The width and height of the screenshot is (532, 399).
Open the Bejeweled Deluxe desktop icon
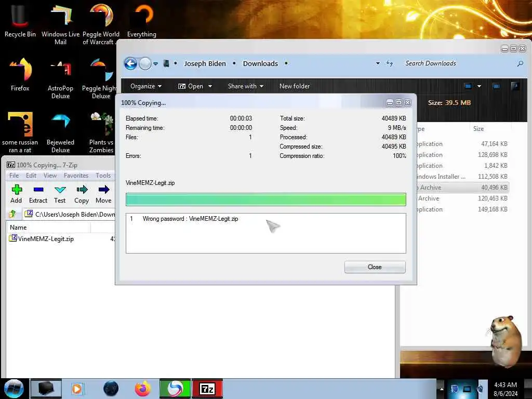[x=60, y=133]
